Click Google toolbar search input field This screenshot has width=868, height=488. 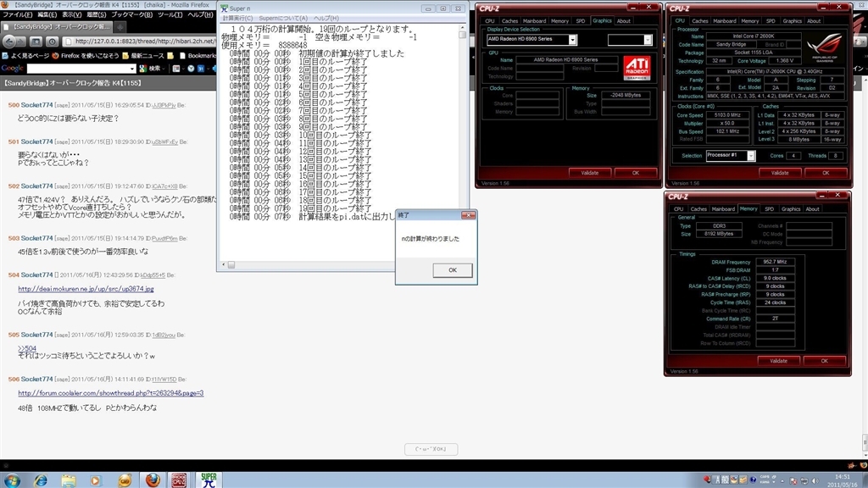tap(77, 69)
